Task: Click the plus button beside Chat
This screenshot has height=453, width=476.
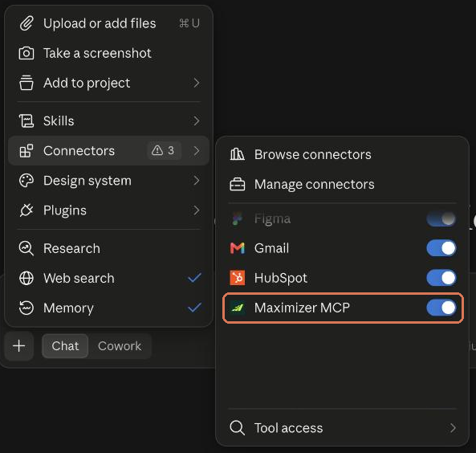Action: 19,345
